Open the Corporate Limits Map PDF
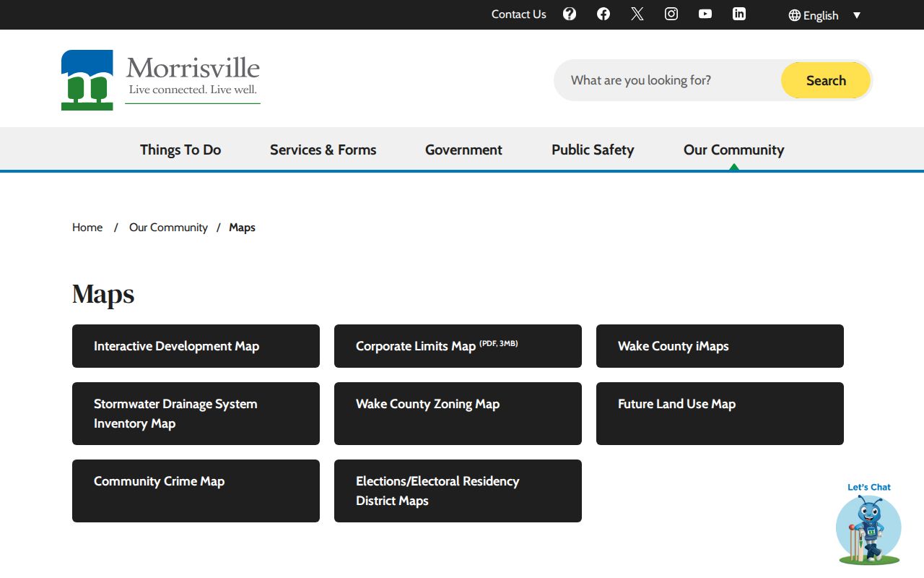This screenshot has height=578, width=924. pyautogui.click(x=458, y=346)
